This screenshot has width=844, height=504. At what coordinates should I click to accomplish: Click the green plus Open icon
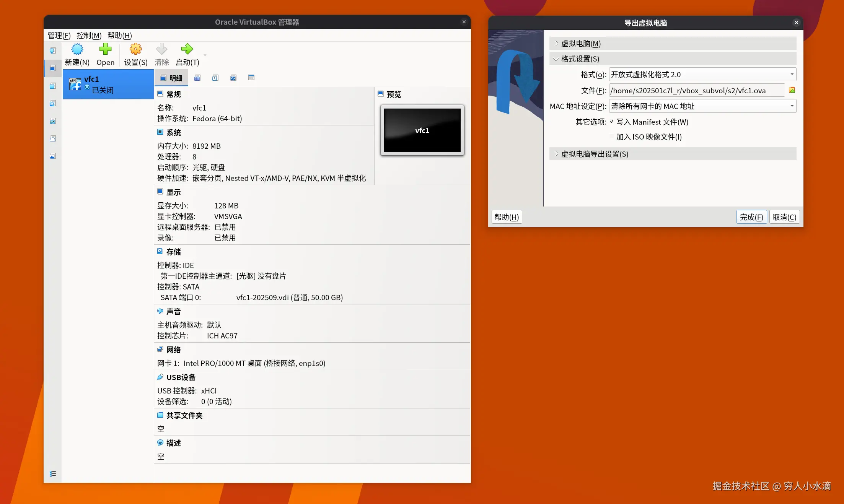coord(105,49)
